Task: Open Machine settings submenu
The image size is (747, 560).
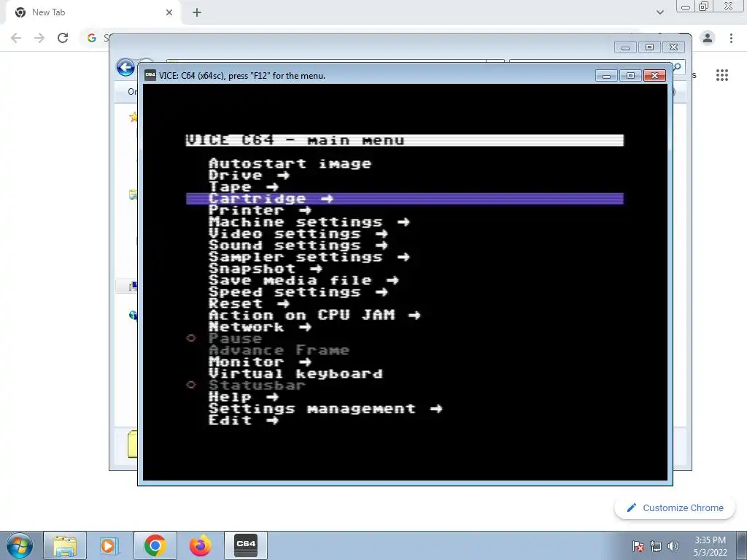Action: point(309,222)
